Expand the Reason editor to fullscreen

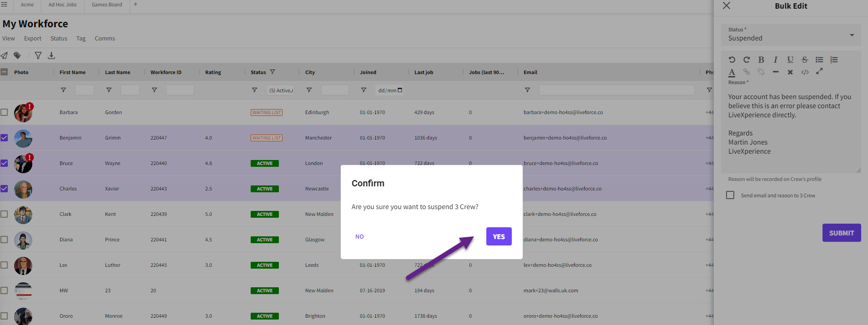819,71
